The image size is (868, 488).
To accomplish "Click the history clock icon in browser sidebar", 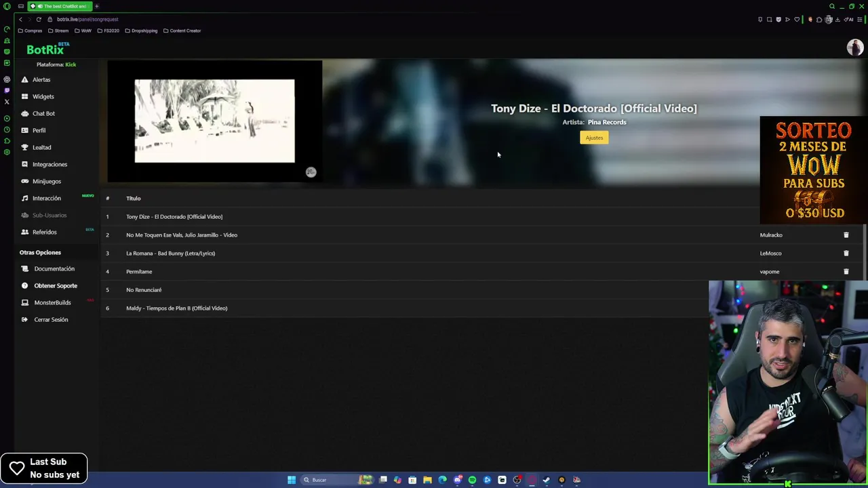I will 7,129.
